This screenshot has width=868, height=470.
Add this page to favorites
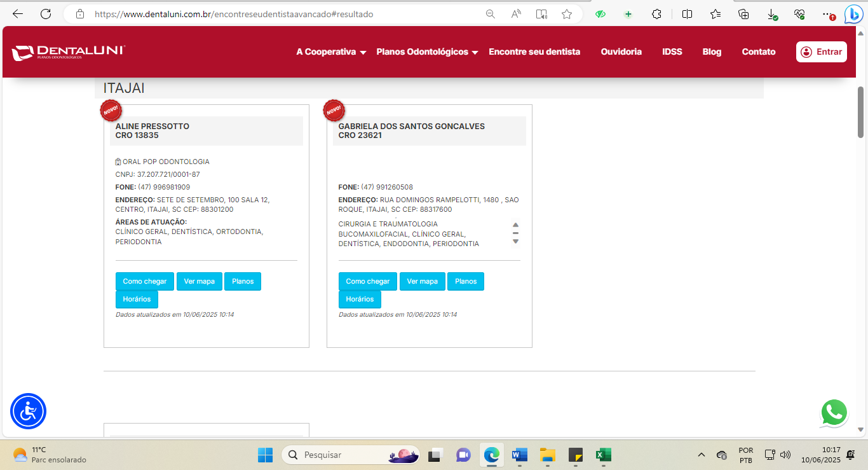567,14
